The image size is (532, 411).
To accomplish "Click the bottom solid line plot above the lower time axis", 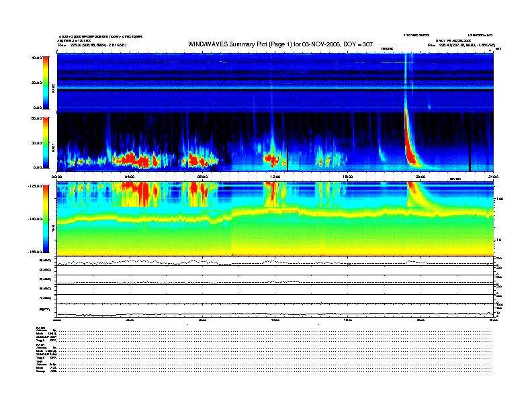I will coord(275,314).
